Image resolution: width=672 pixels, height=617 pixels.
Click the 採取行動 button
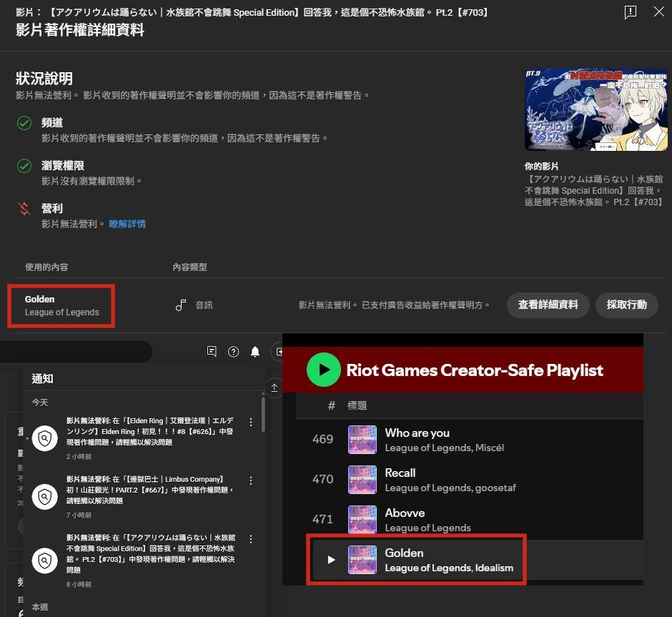click(x=626, y=305)
